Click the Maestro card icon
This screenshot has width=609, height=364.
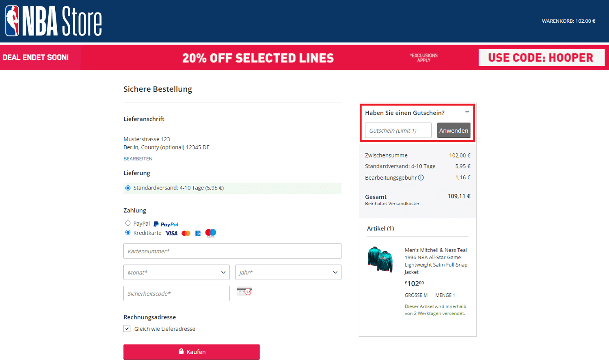[210, 233]
